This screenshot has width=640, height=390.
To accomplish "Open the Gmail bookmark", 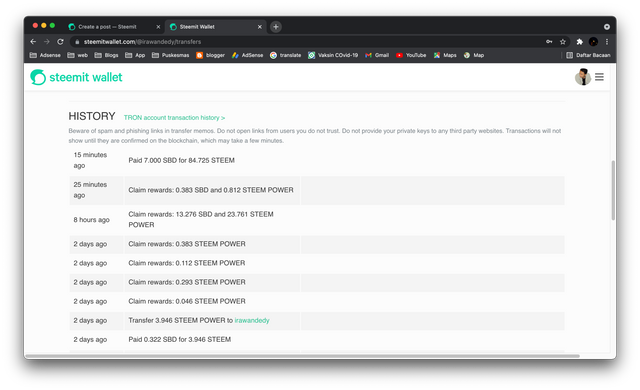I will coord(377,55).
